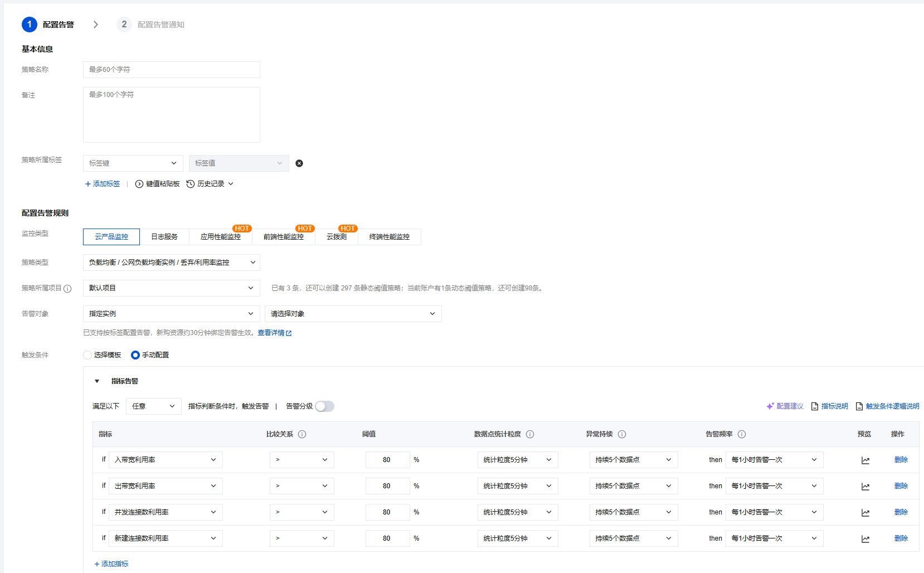924x573 pixels.
Task: Select 前端性能监控 tab
Action: pos(284,237)
